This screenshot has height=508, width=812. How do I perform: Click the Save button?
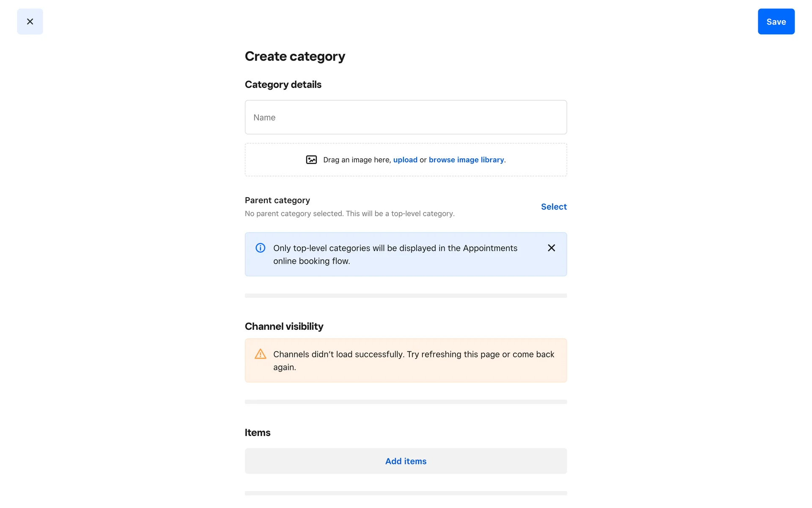pyautogui.click(x=776, y=22)
